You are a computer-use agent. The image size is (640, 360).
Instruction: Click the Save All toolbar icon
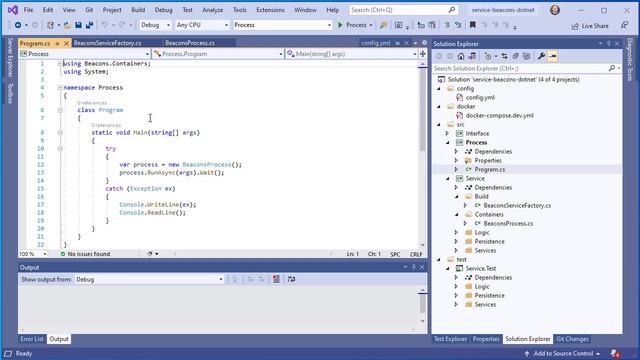(89, 25)
